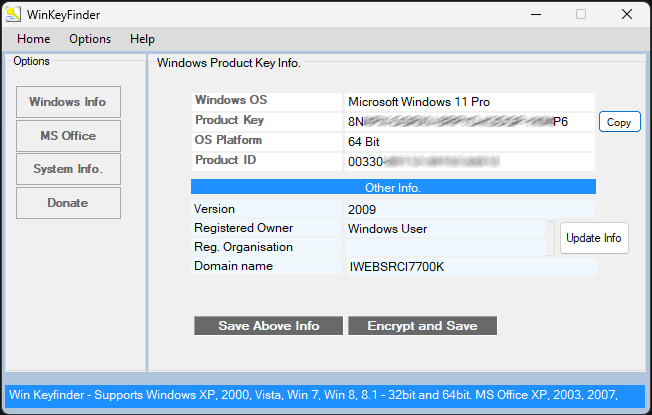This screenshot has width=652, height=415.
Task: Click the blue status bar text
Action: tap(314, 395)
